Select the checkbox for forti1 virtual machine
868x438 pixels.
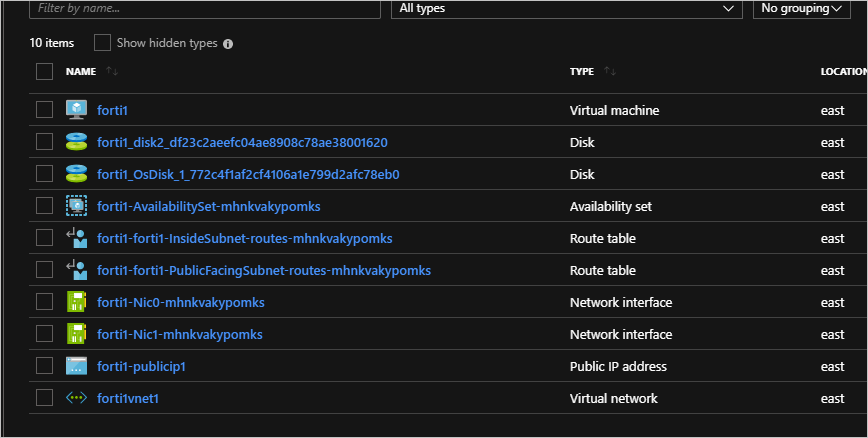[44, 110]
